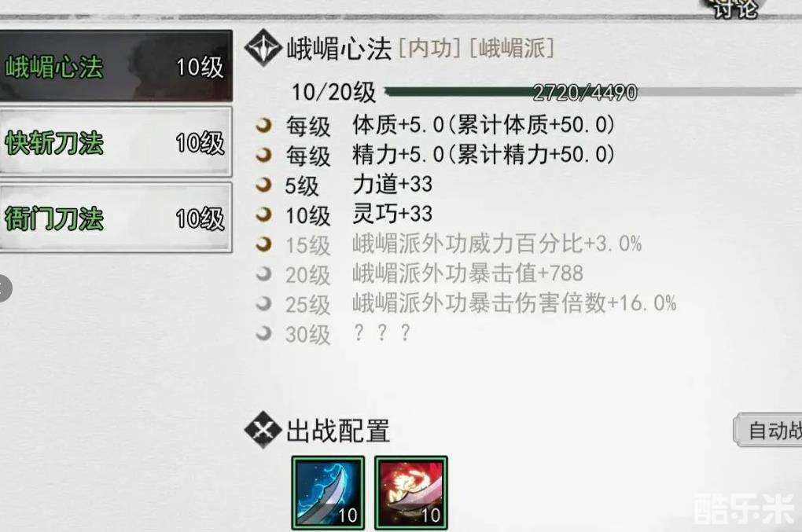Select the red flame blade skill icon
Viewport: 802px width, 532px height.
[x=411, y=493]
